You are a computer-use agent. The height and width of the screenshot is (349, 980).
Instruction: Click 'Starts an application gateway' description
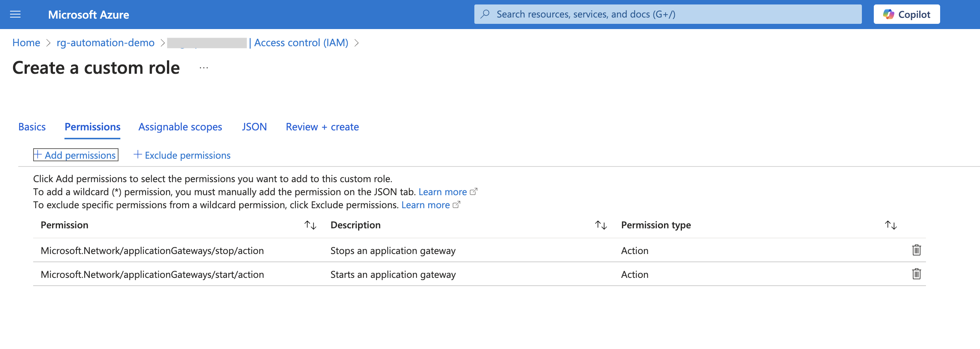pyautogui.click(x=393, y=275)
